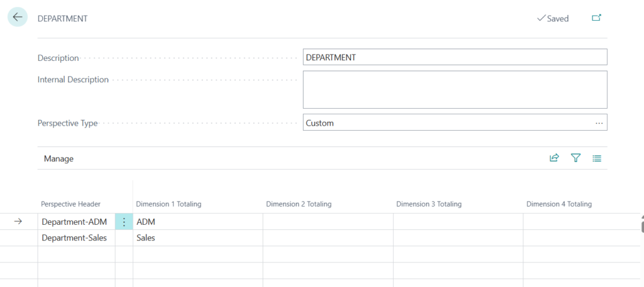This screenshot has height=287, width=644.
Task: Open the Manage menu
Action: pyautogui.click(x=58, y=159)
